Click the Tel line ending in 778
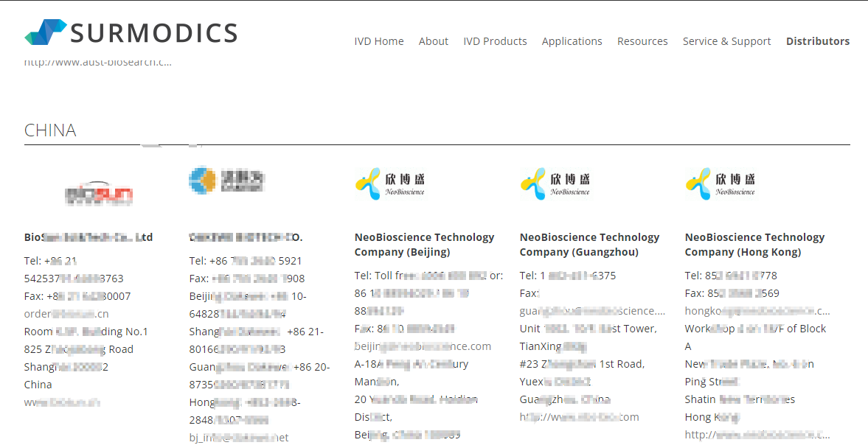Viewport: 868px width, 448px height. click(x=731, y=276)
